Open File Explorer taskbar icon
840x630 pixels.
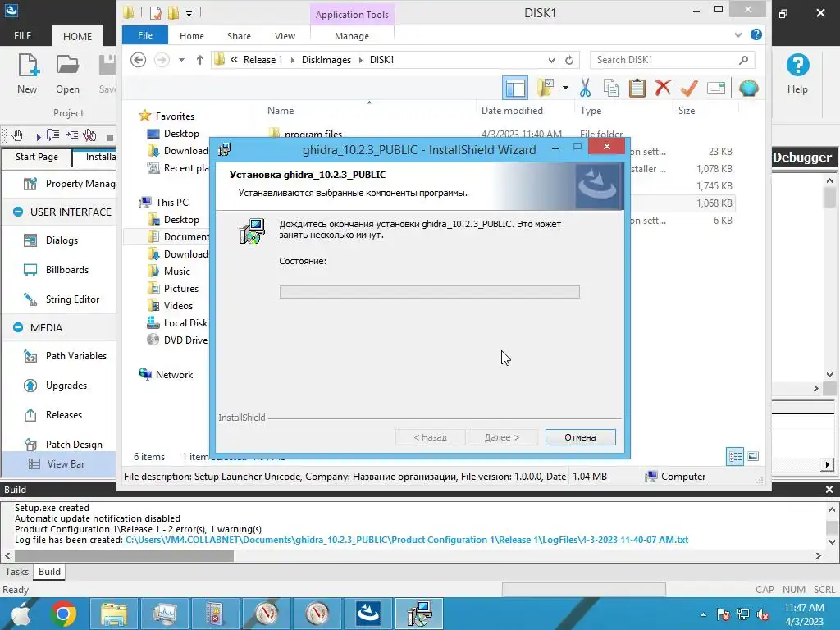pos(113,614)
